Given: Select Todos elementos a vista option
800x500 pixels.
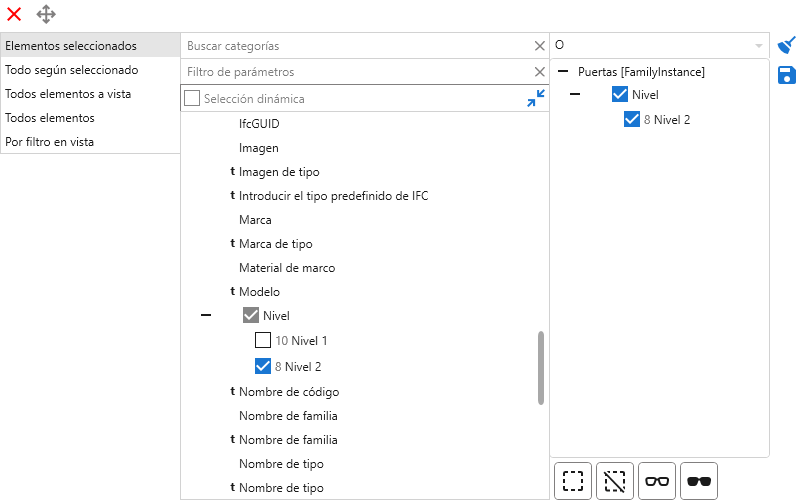Looking at the screenshot, I should pyautogui.click(x=68, y=94).
